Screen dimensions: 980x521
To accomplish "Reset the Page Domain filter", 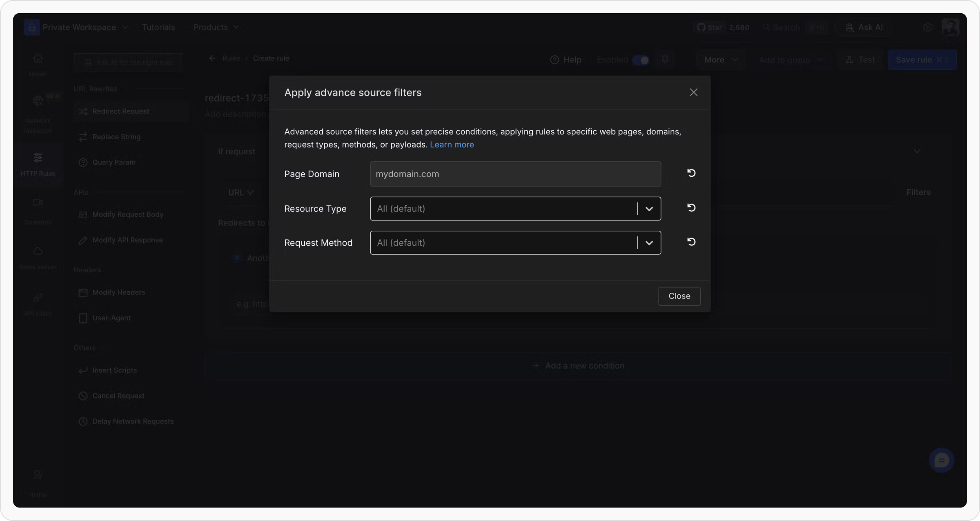I will tap(691, 173).
